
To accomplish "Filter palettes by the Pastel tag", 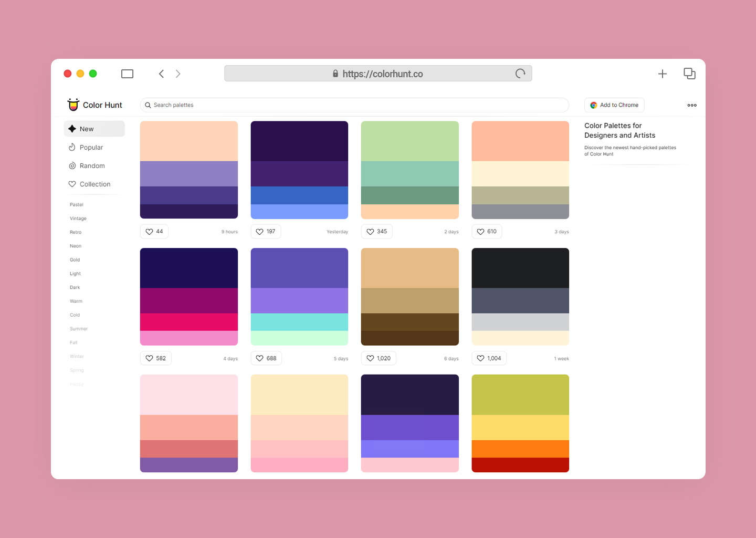I will pos(77,205).
